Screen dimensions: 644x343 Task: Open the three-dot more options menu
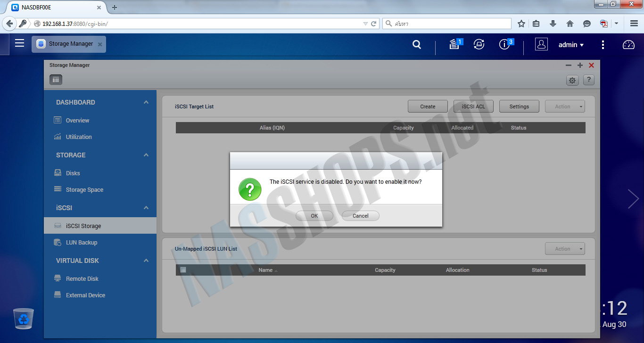[603, 45]
